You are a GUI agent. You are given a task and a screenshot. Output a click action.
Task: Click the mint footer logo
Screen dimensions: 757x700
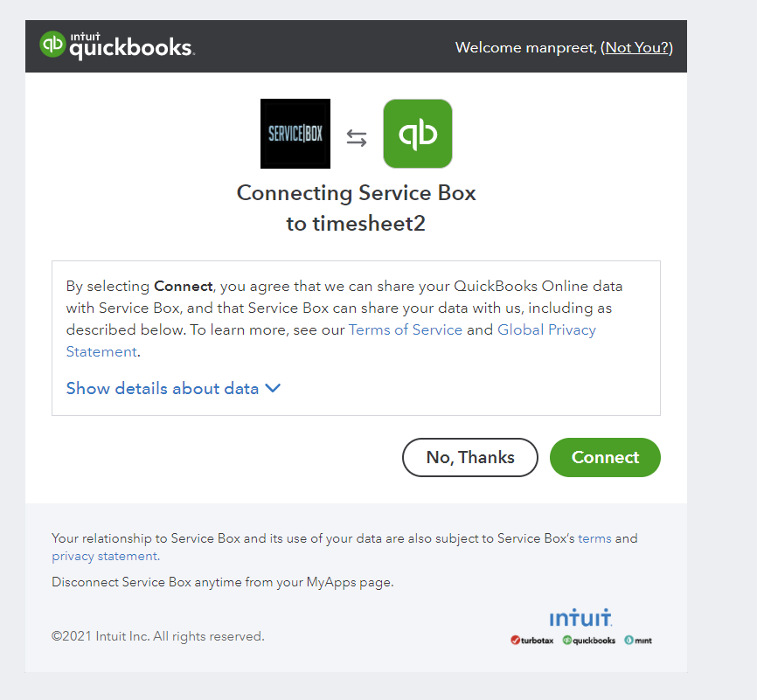[638, 641]
